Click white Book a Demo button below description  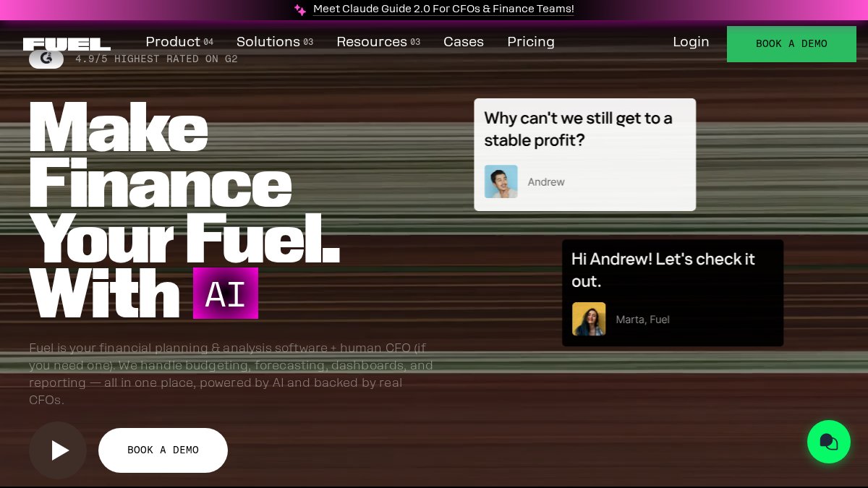pos(163,450)
